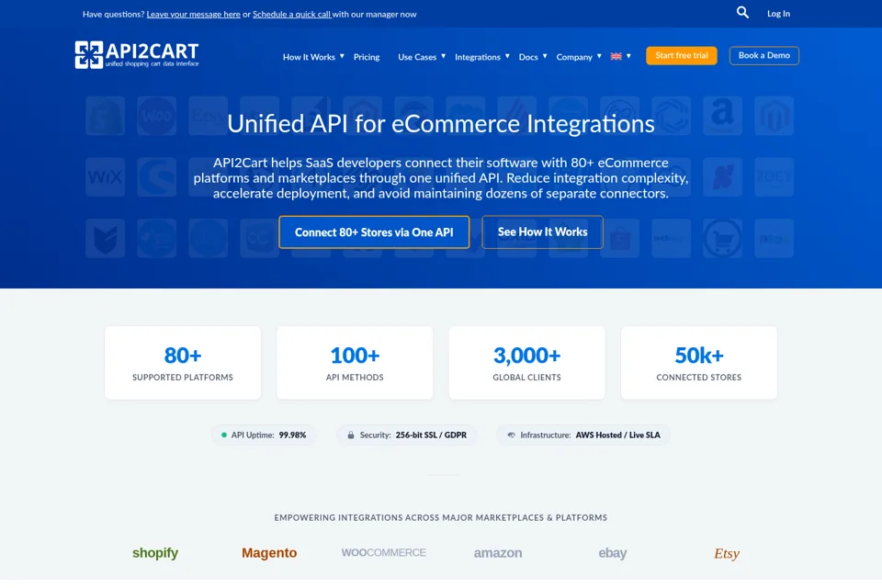
Task: Click the Magento brand logo
Action: point(269,552)
